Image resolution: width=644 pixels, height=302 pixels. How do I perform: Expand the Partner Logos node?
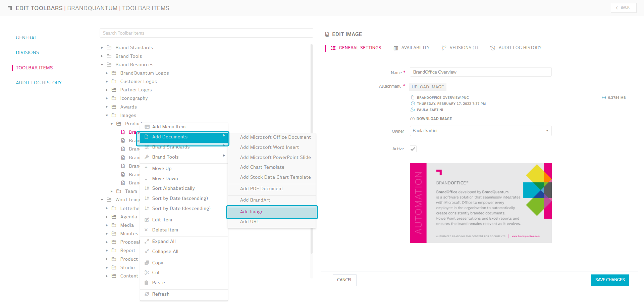pos(107,90)
